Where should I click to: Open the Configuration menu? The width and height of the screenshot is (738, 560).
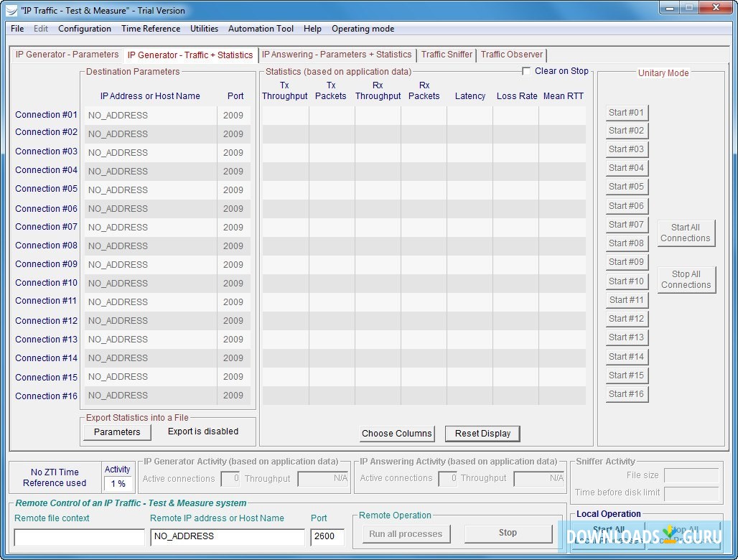pyautogui.click(x=85, y=29)
